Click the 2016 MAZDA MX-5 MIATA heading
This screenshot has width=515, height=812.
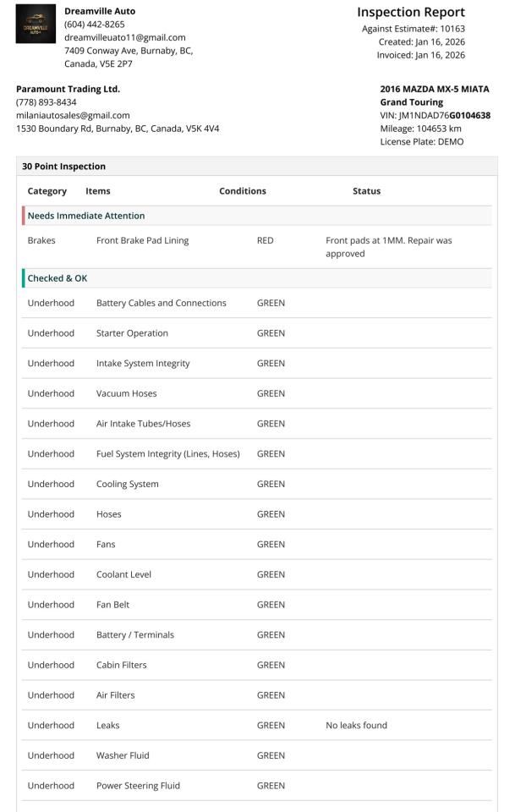[434, 89]
